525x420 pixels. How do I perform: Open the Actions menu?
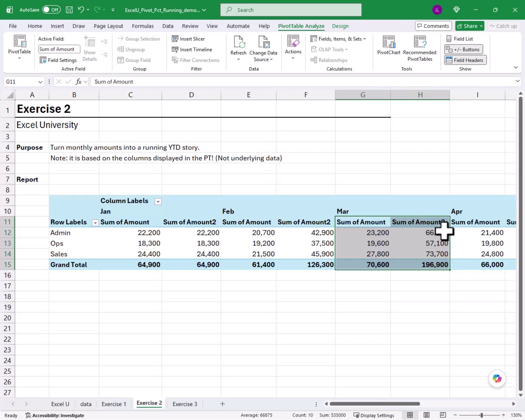tap(293, 47)
